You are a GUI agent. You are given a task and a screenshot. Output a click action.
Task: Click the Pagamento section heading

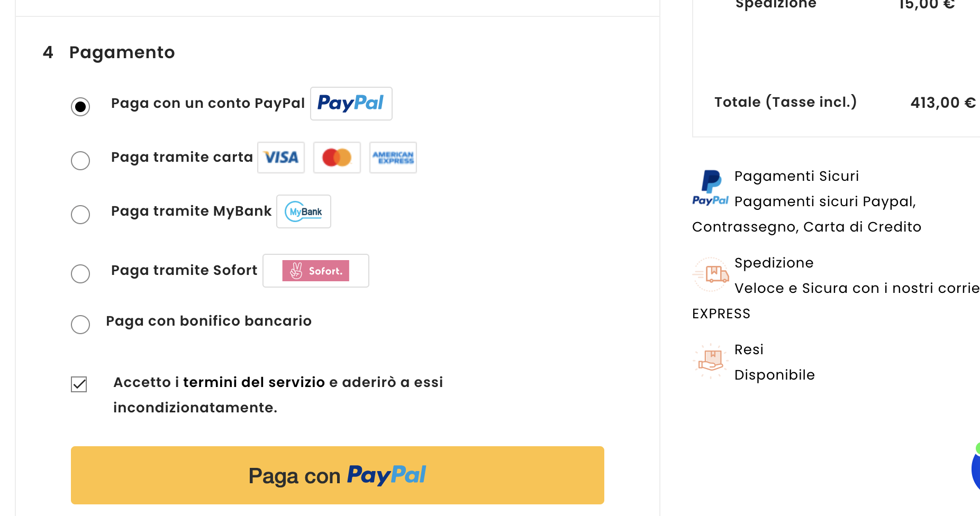tap(122, 52)
